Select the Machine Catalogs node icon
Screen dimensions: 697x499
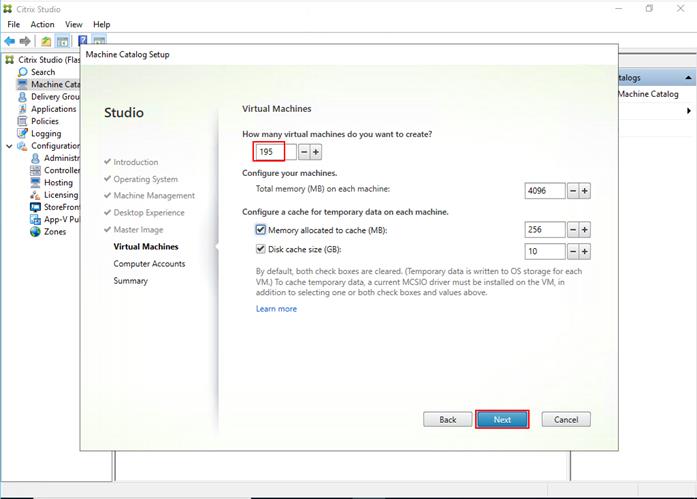pyautogui.click(x=22, y=84)
